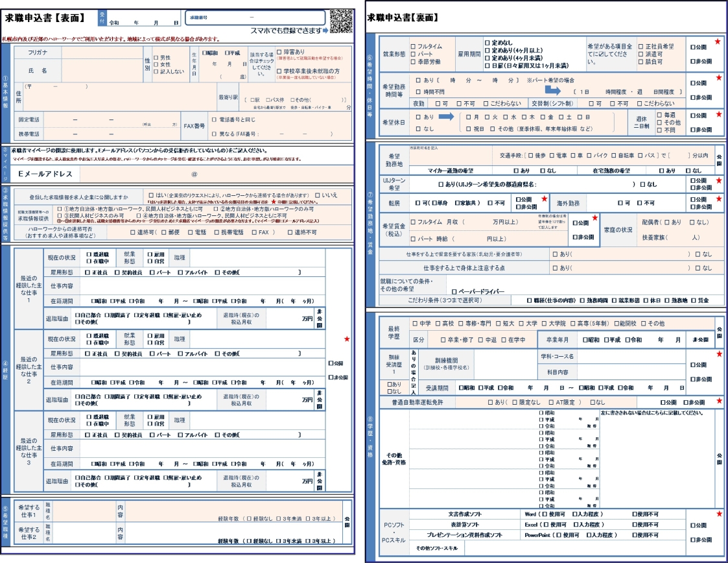Check 学校卒業後未就職の方 checkbox
Screen dimensions: 728x563
(278, 71)
